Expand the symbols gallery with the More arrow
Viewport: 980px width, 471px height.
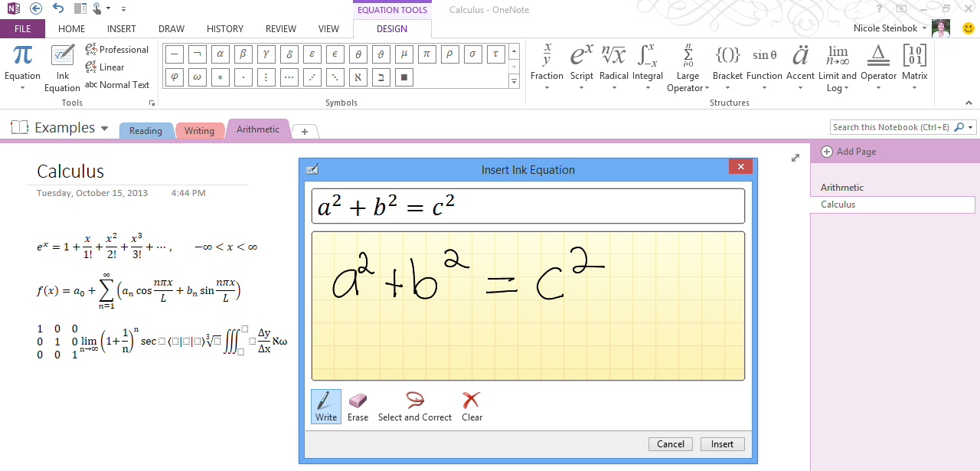[514, 81]
